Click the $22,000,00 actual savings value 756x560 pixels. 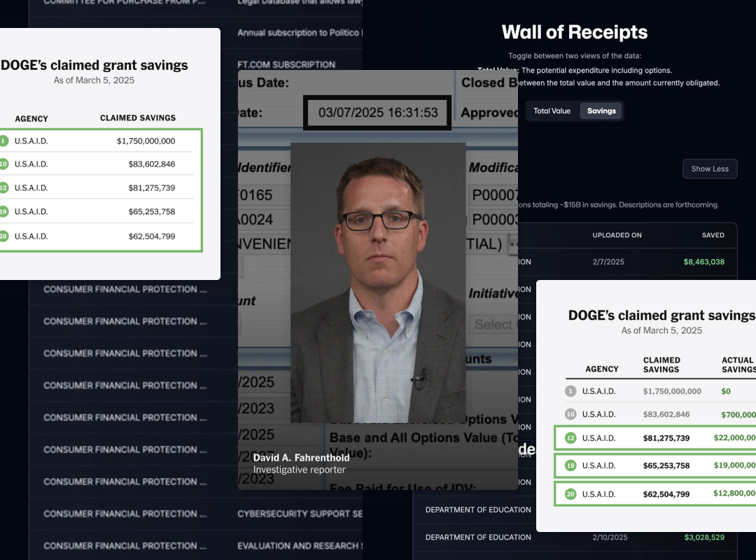pyautogui.click(x=734, y=438)
